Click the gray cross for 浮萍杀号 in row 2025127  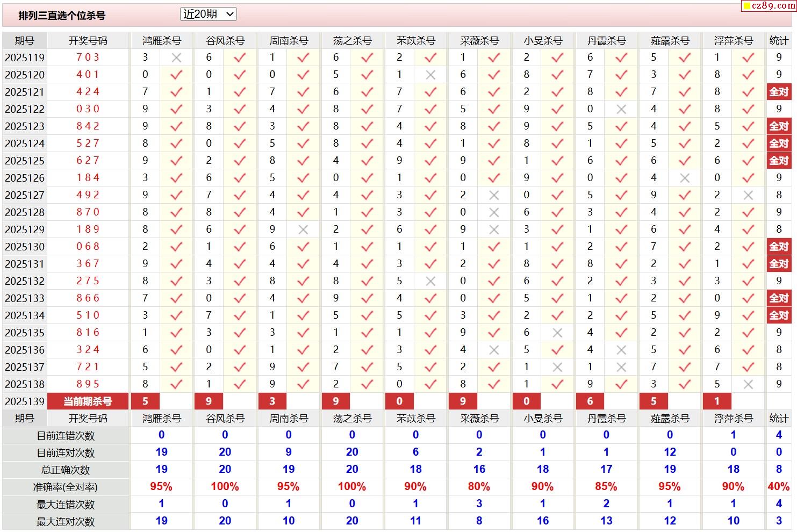coord(748,195)
